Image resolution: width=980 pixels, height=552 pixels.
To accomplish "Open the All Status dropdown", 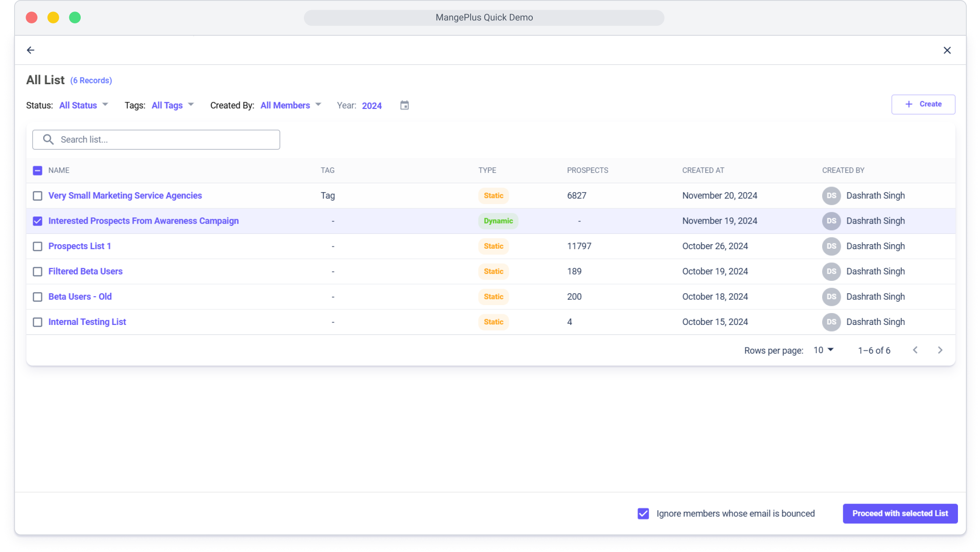I will (84, 105).
